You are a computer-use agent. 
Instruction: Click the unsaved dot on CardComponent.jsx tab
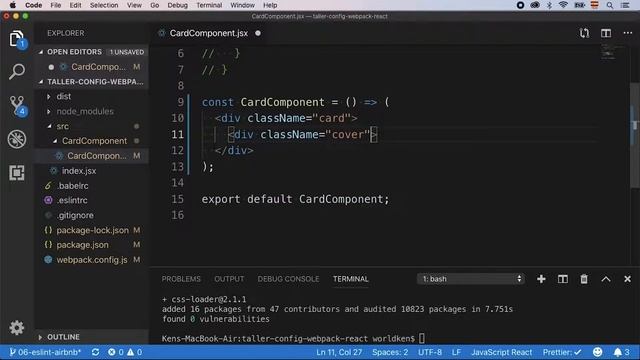pyautogui.click(x=258, y=33)
